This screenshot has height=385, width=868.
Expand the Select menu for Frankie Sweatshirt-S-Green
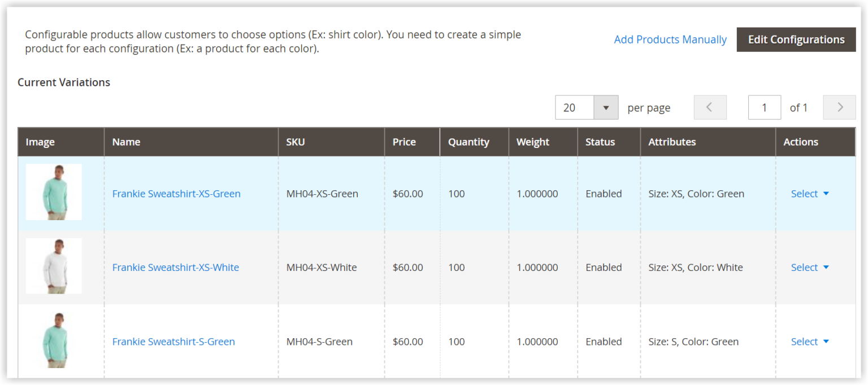810,341
